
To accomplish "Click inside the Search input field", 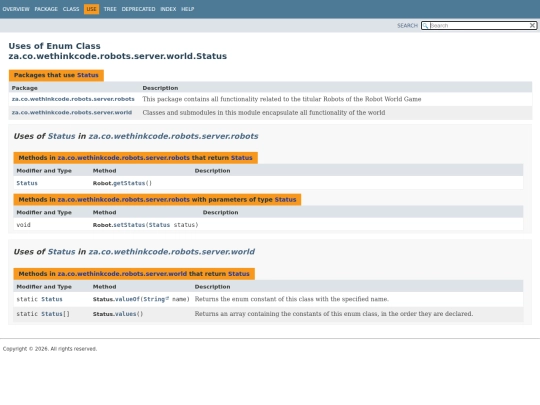I will pos(479,25).
